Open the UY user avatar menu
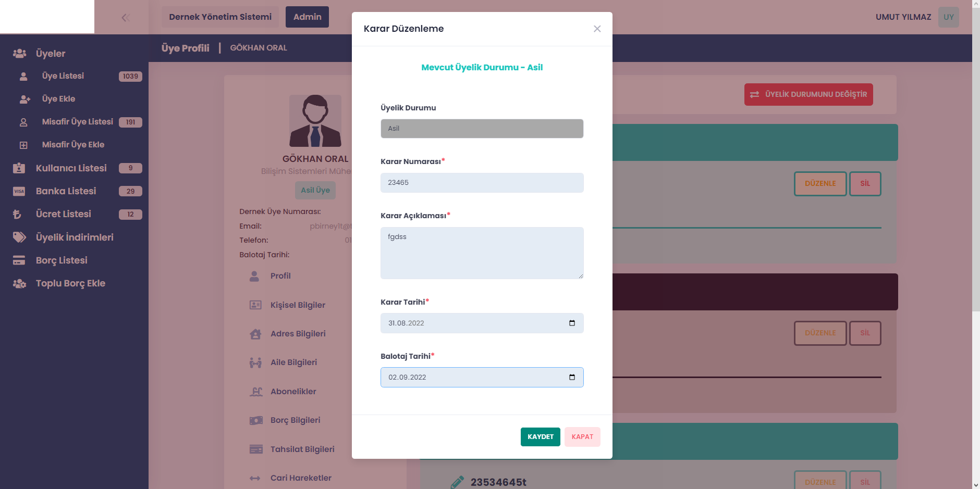Viewport: 980px width, 489px height. tap(948, 17)
